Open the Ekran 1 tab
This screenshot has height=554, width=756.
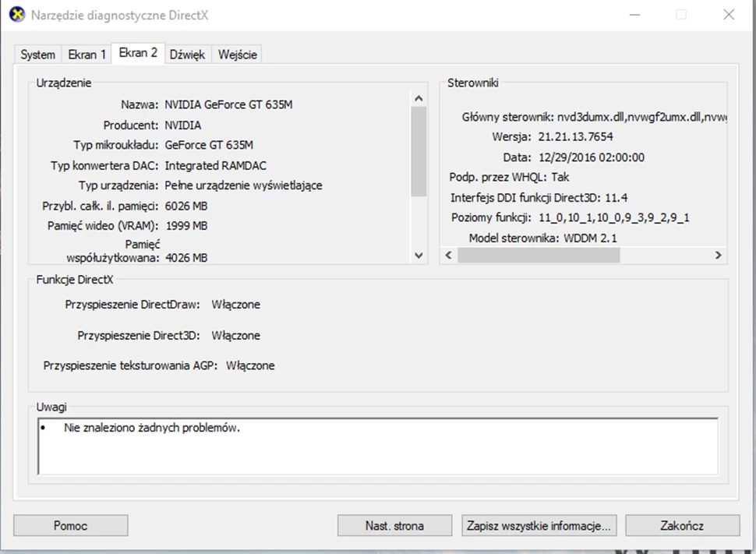(x=87, y=55)
